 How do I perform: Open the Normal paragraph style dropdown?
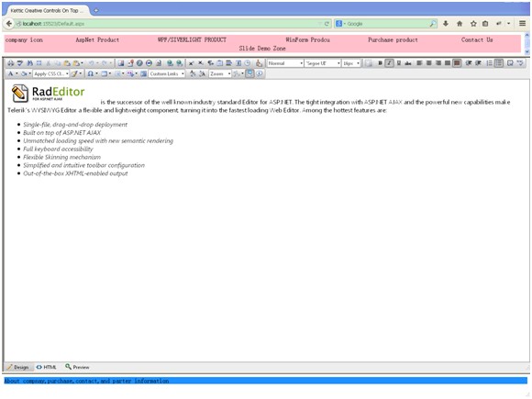[x=285, y=63]
